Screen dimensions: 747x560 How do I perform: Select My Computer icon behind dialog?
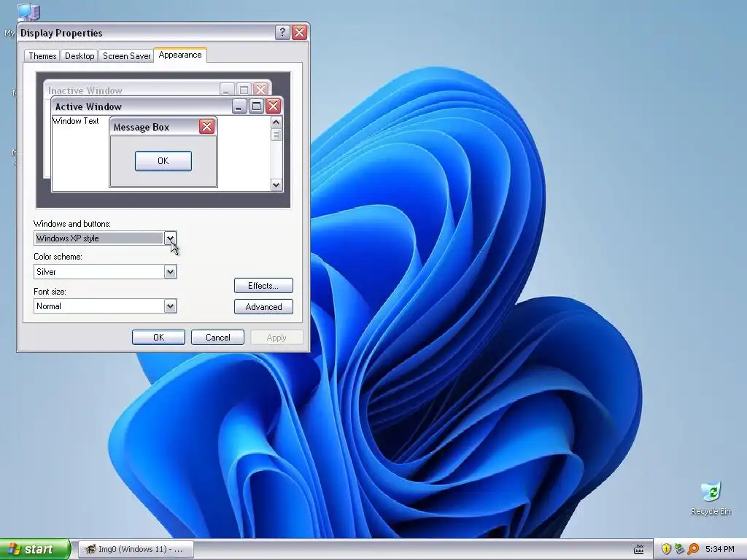[28, 12]
